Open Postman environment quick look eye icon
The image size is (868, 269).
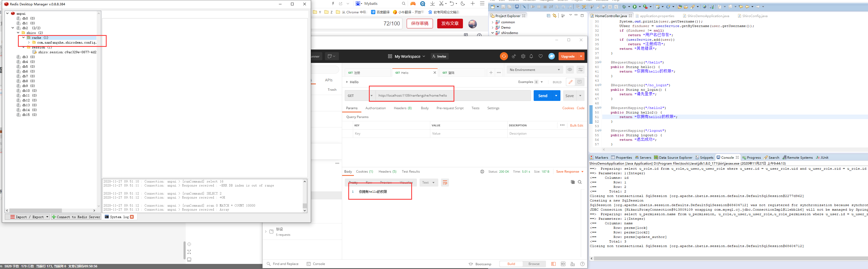[570, 70]
